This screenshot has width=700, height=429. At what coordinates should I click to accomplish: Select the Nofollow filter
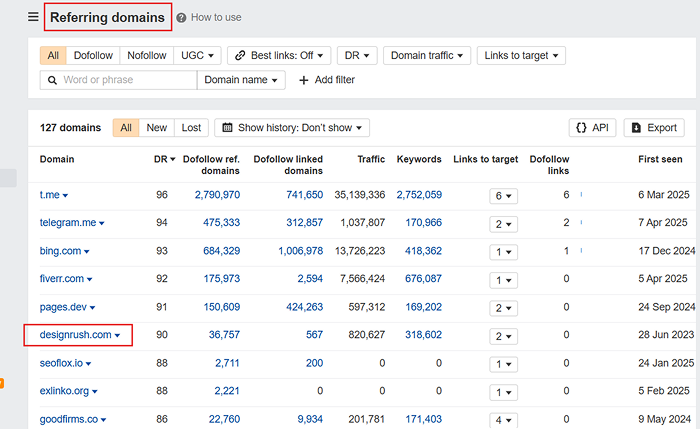pos(146,55)
